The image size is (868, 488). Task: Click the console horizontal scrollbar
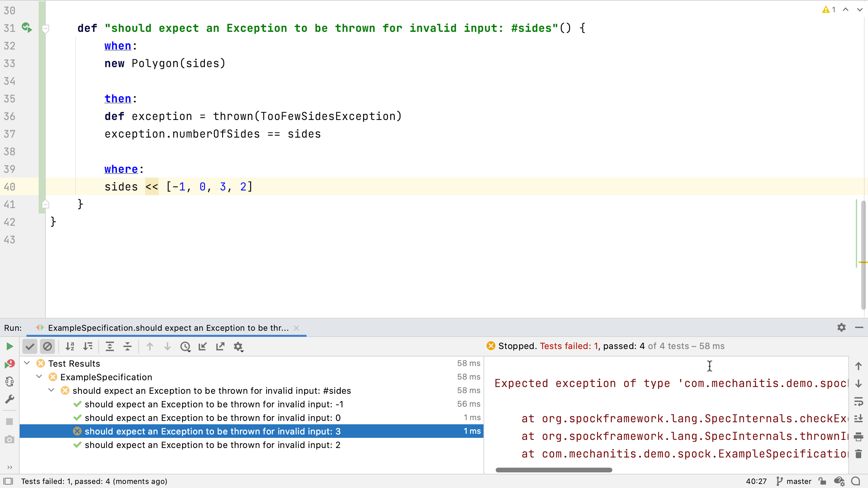point(553,470)
